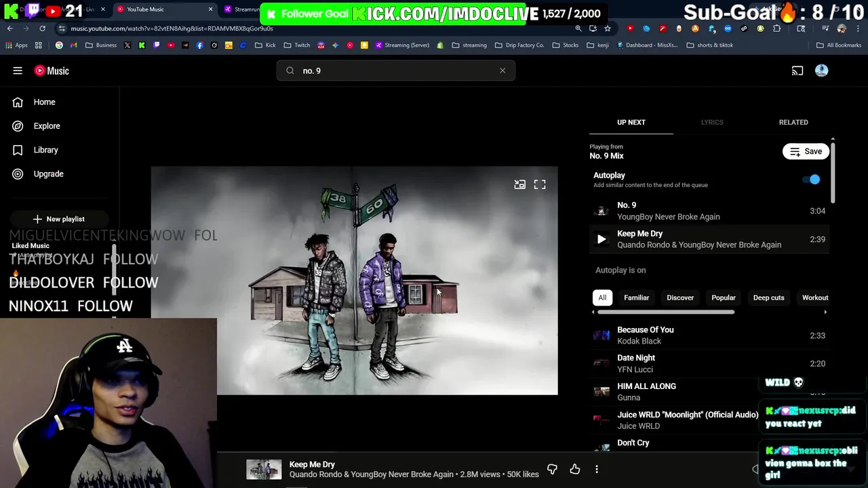Open the Chrome extensions puzzle icon

coord(776,28)
